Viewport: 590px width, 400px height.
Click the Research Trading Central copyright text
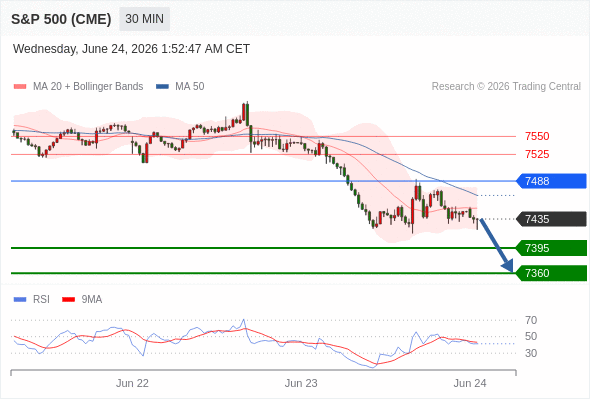[x=506, y=87]
